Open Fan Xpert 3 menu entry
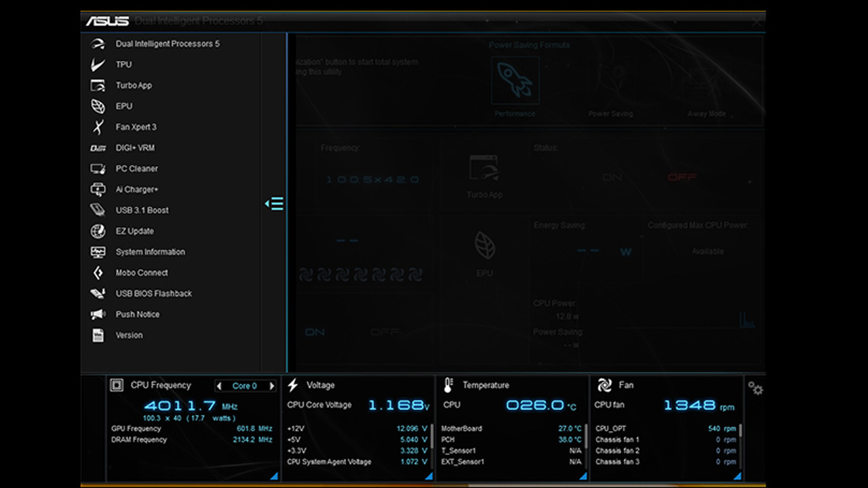Viewport: 868px width, 488px height. pyautogui.click(x=136, y=127)
